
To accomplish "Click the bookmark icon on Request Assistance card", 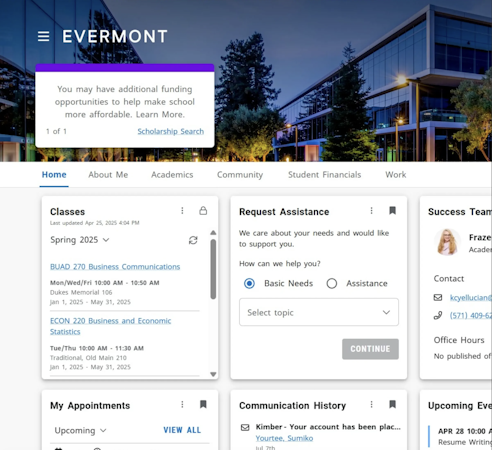I will [392, 211].
